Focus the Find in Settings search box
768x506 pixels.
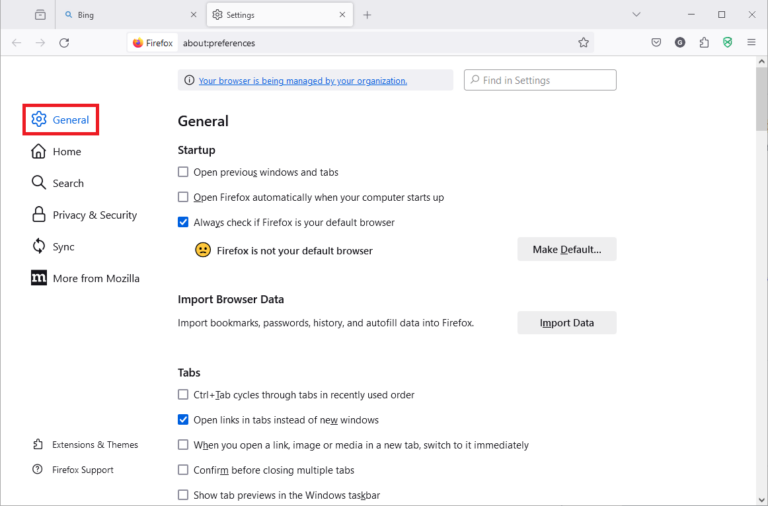[x=540, y=80]
